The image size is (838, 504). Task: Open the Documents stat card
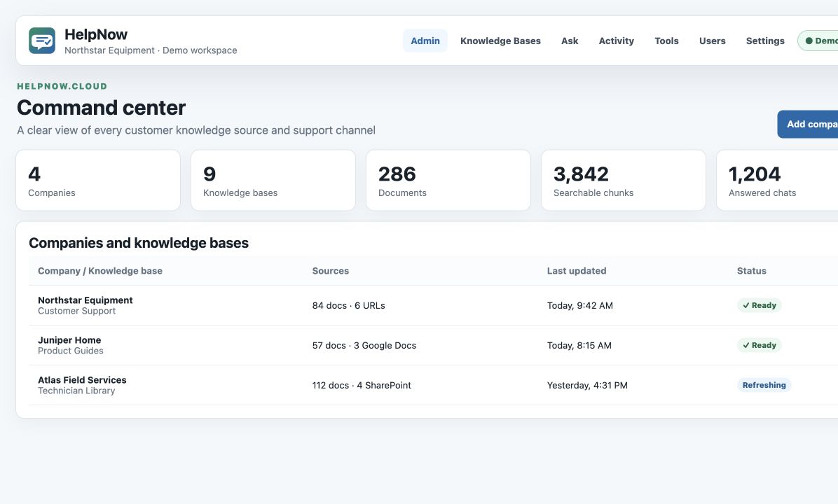[x=448, y=180]
